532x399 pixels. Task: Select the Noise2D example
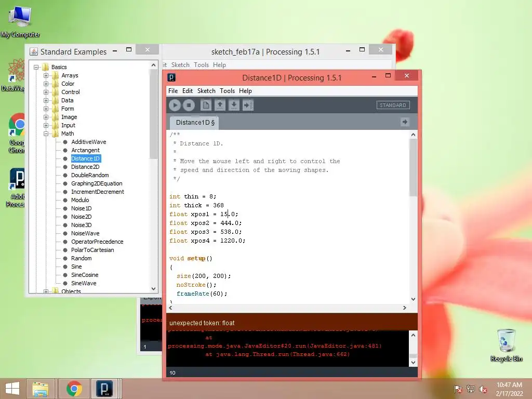tap(81, 217)
